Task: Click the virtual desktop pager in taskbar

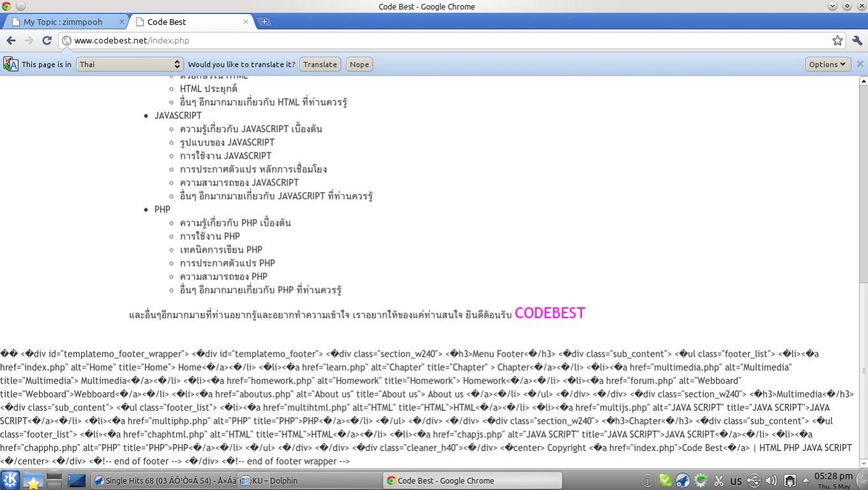Action: pyautogui.click(x=54, y=480)
